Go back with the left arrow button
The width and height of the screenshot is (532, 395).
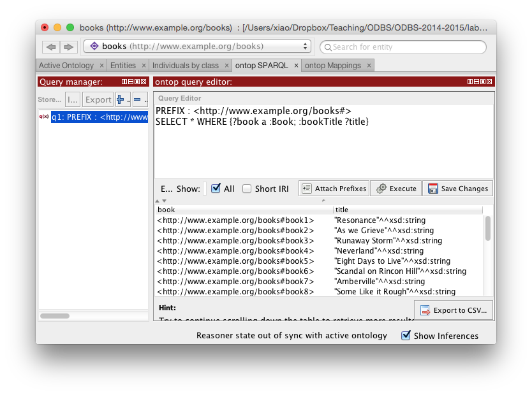click(x=51, y=47)
